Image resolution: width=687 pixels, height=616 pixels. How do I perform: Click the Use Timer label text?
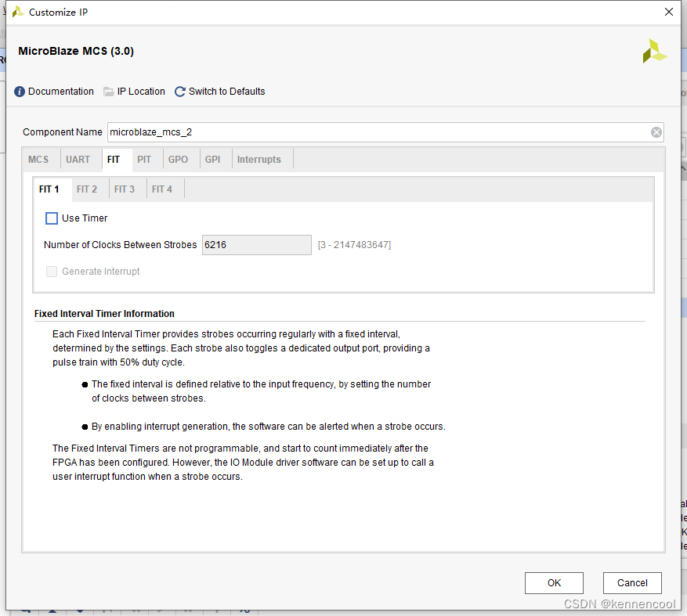tap(85, 218)
